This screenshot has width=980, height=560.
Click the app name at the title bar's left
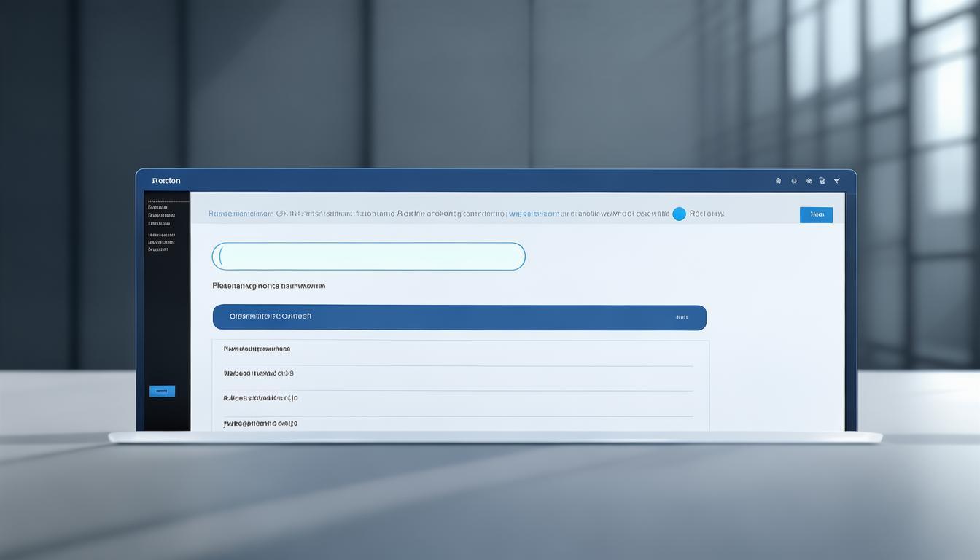coord(166,181)
